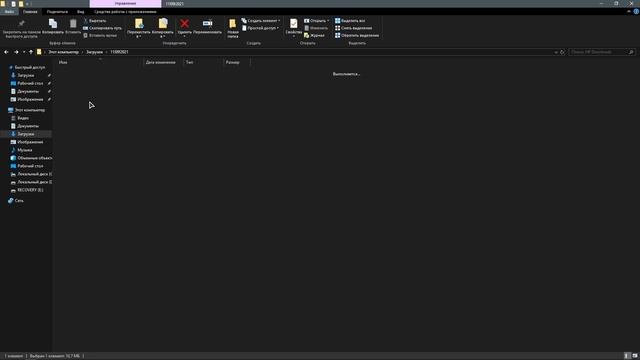
Task: Click 11092021 in address breadcrumb
Action: [x=119, y=52]
